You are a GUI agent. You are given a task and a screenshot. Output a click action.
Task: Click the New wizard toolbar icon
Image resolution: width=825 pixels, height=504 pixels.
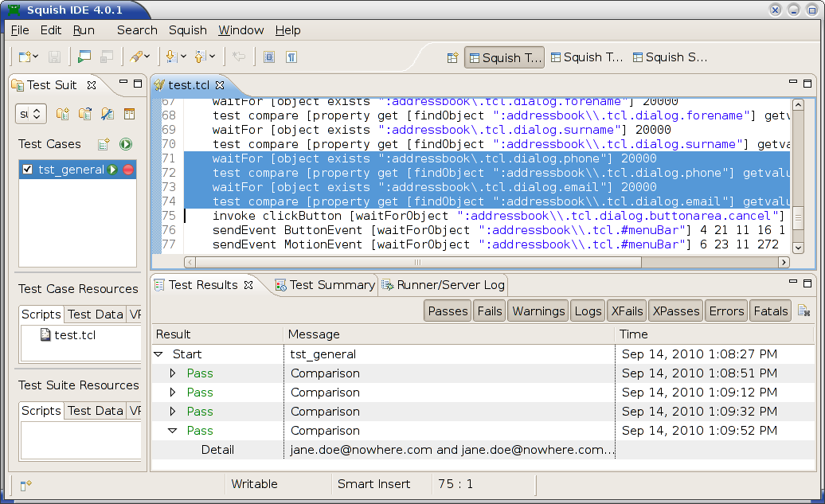click(25, 57)
